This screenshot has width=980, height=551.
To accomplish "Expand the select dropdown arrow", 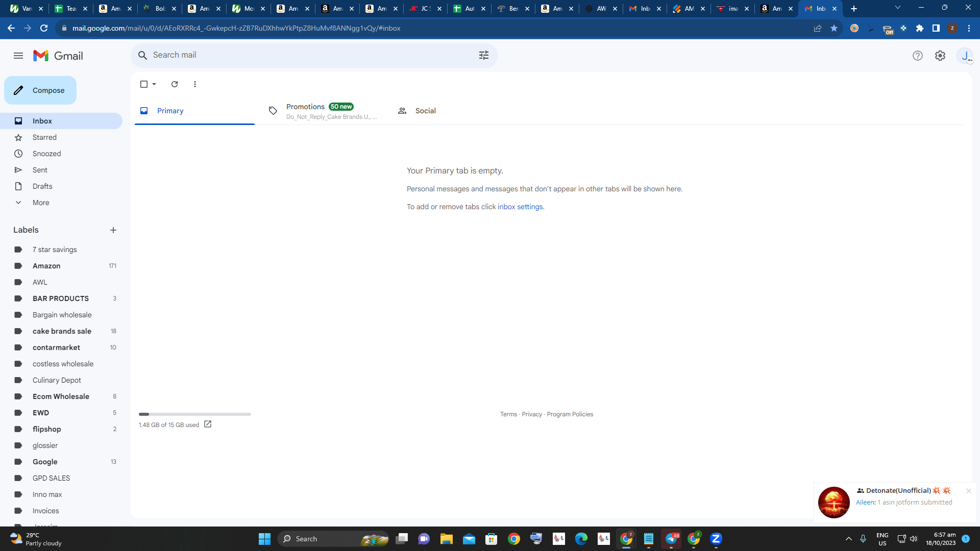I will click(x=154, y=84).
